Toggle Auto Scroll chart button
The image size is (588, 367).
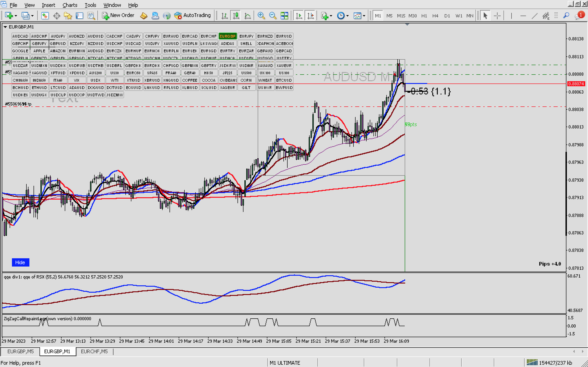(299, 16)
